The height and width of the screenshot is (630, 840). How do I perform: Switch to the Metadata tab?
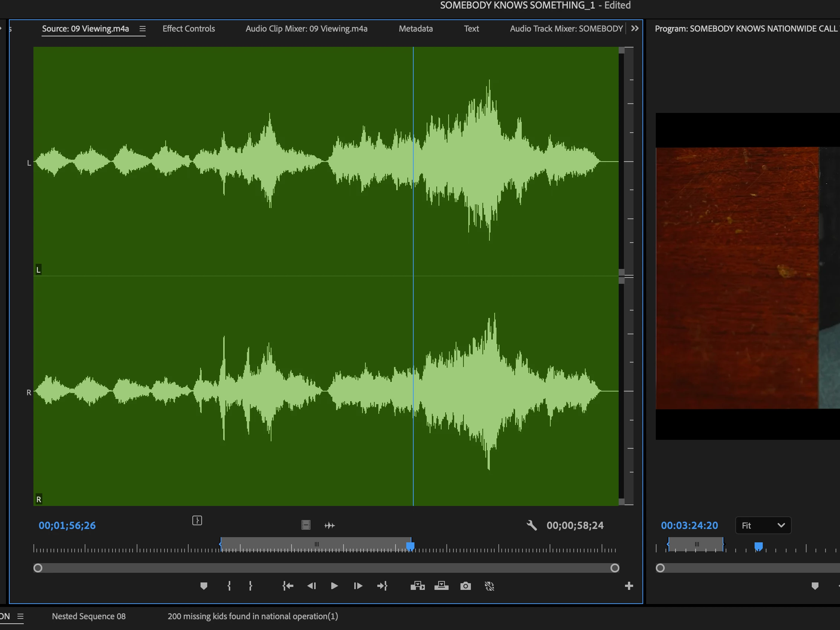point(416,29)
